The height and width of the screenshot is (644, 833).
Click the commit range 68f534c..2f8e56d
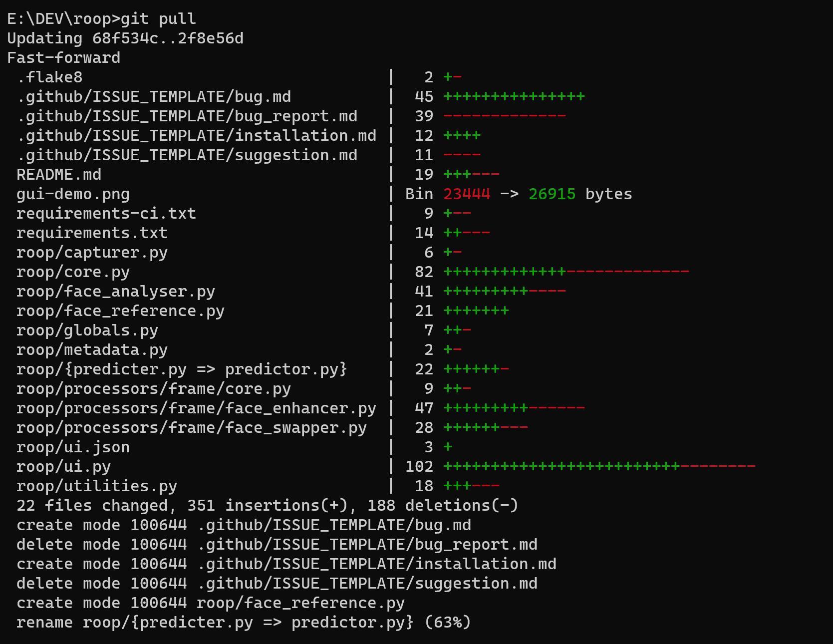pyautogui.click(x=168, y=38)
